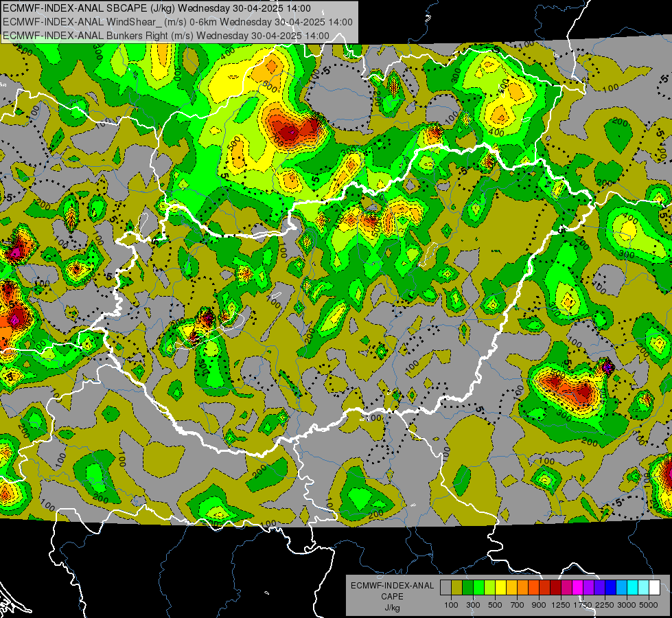This screenshot has width=672, height=618.
Task: Click the amber swatch before 700
Action: coord(511,587)
